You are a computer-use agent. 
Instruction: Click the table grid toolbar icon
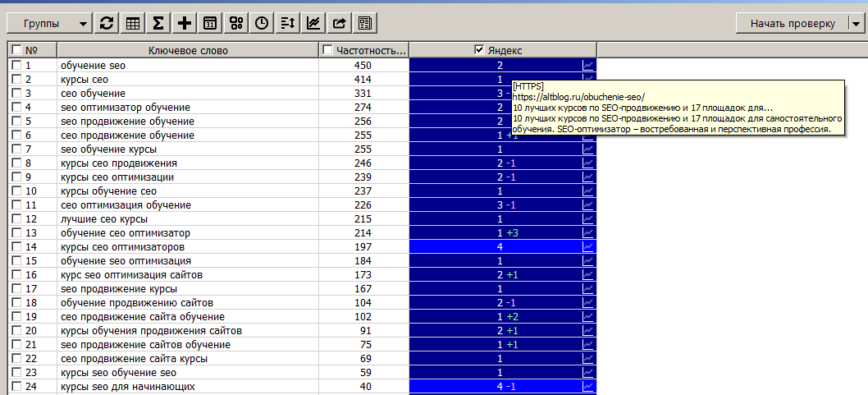point(132,24)
